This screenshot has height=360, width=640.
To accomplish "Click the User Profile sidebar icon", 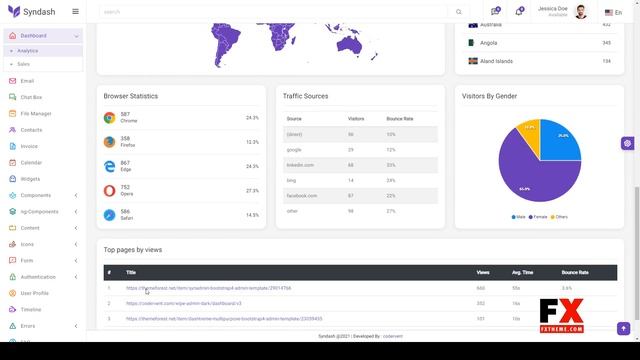I will tap(13, 293).
